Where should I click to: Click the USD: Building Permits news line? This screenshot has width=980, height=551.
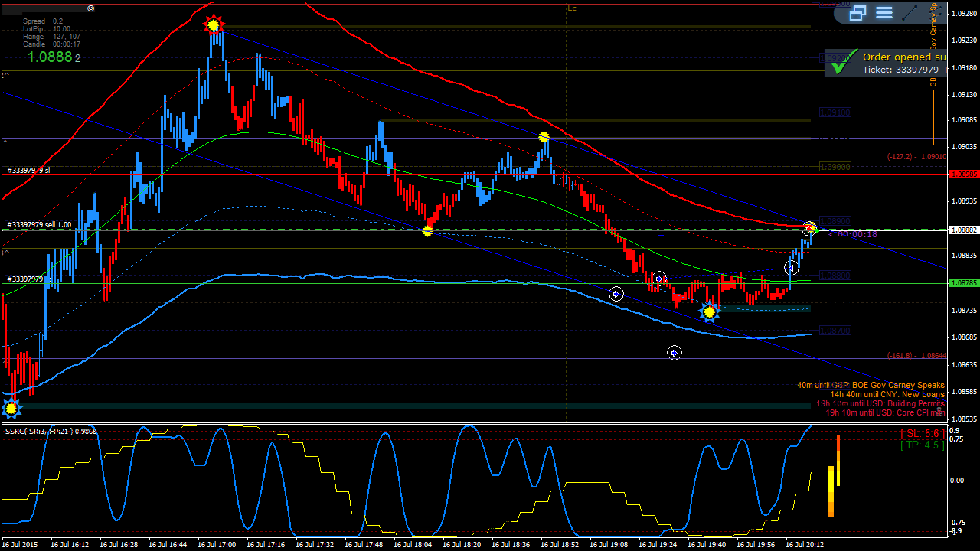pyautogui.click(x=880, y=403)
